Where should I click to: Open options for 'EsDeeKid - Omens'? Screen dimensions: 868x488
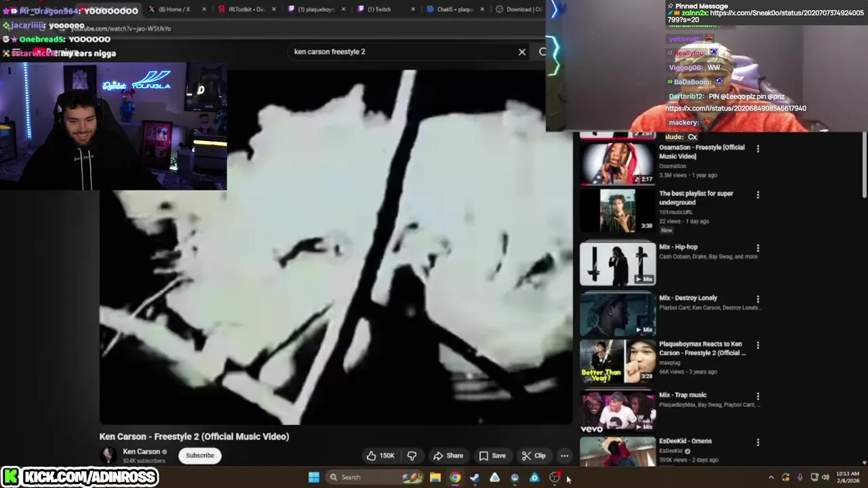click(758, 442)
